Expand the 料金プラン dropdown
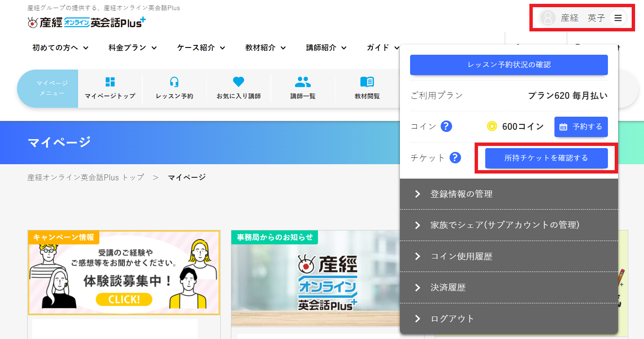Image resolution: width=644 pixels, height=339 pixels. [133, 48]
